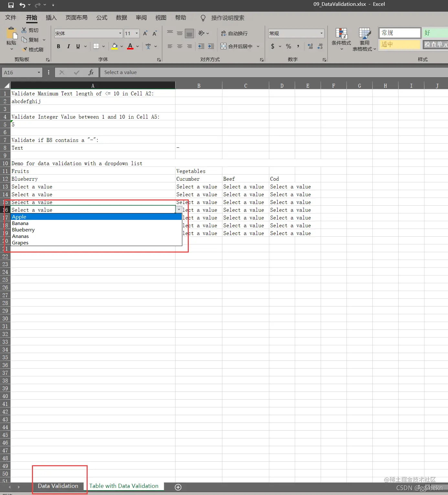Decrease font size with smaller A icon
Screen dimensions: 448x495
point(155,33)
